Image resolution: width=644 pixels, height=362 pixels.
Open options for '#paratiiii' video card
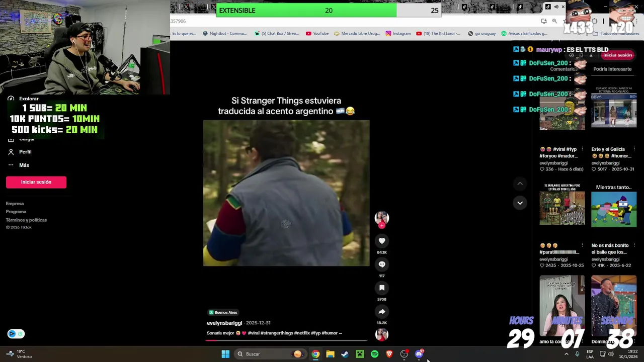582,245
